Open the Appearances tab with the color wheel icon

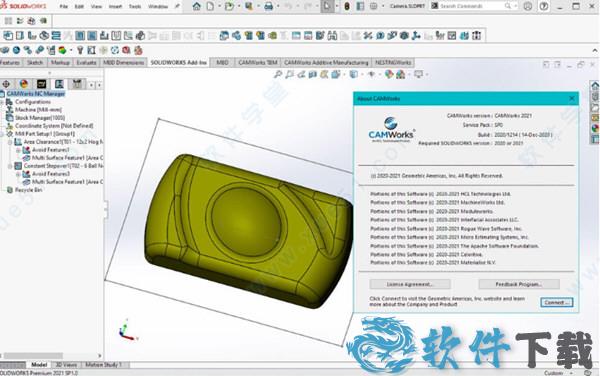(x=24, y=84)
